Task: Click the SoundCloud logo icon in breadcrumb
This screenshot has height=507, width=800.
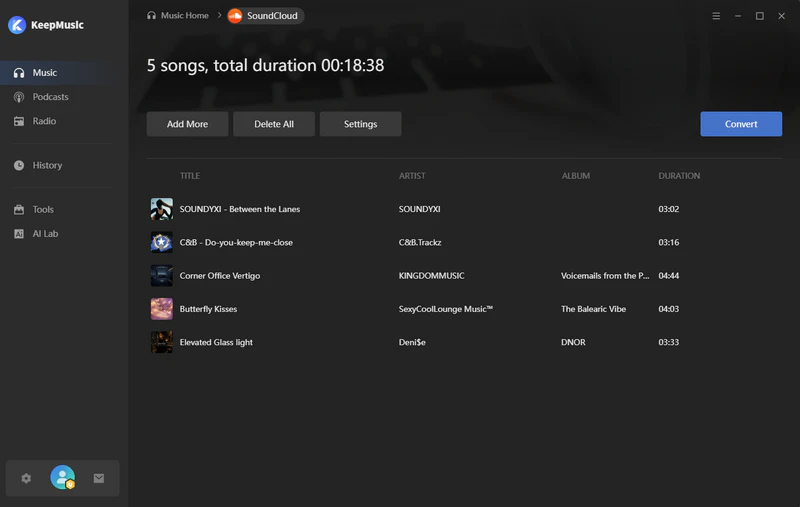Action: point(235,16)
